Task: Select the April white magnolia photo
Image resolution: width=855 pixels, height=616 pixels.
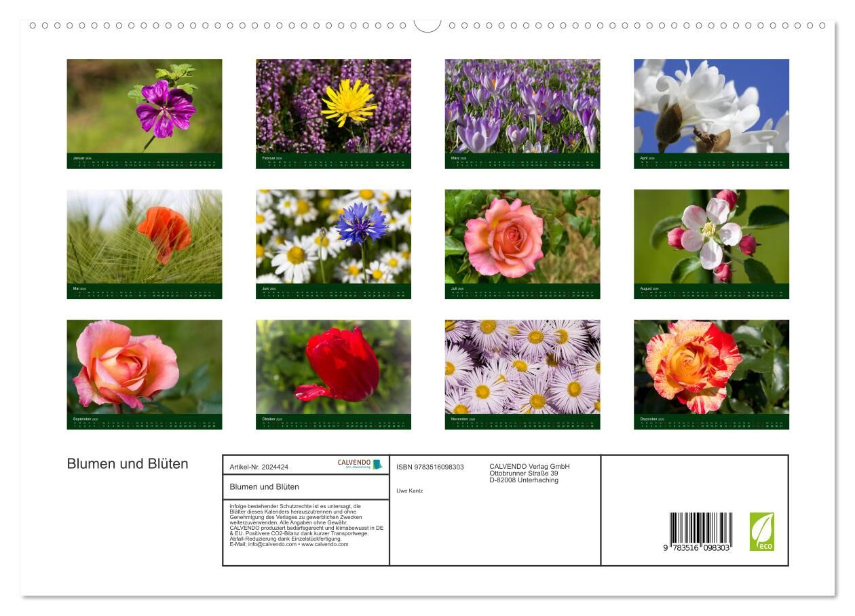Action: tap(711, 106)
